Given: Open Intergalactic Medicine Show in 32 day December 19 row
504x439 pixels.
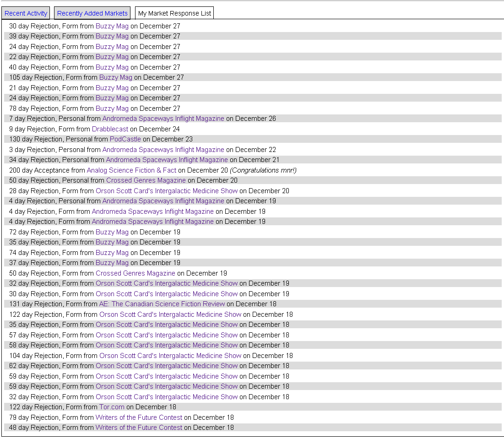Looking at the screenshot, I should 167,283.
